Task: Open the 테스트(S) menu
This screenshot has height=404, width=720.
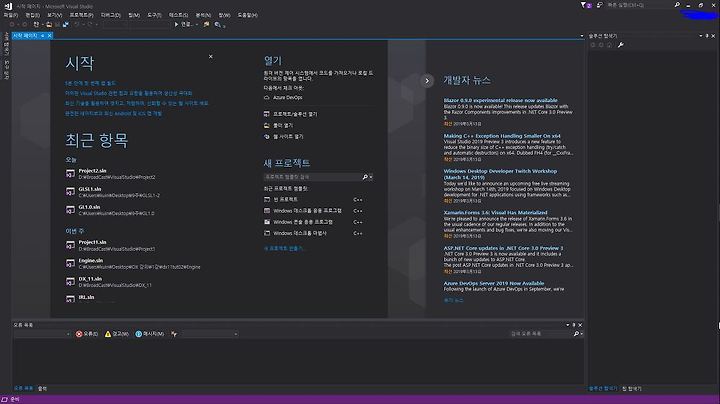Action: [178, 15]
